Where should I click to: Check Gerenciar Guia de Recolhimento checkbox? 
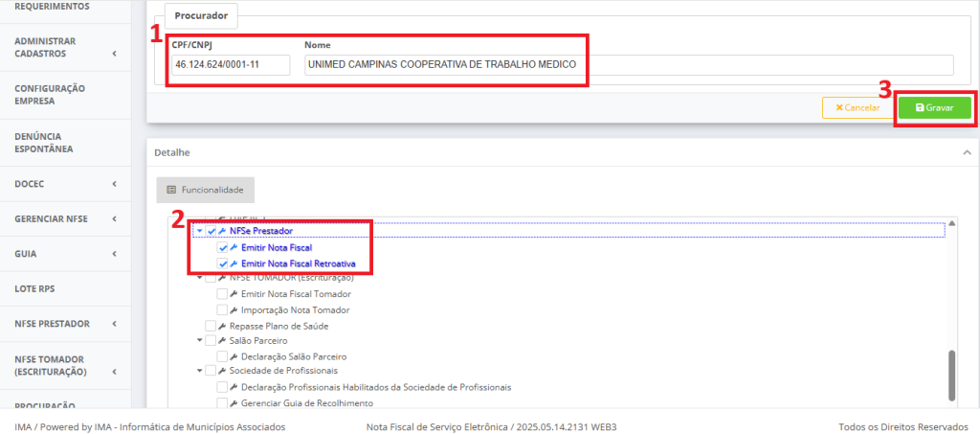(222, 402)
